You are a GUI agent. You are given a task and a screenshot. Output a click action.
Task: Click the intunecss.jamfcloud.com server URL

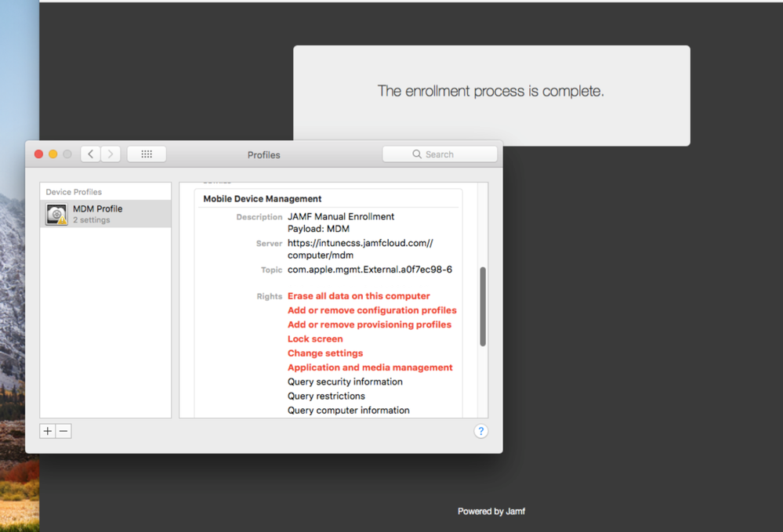[360, 249]
